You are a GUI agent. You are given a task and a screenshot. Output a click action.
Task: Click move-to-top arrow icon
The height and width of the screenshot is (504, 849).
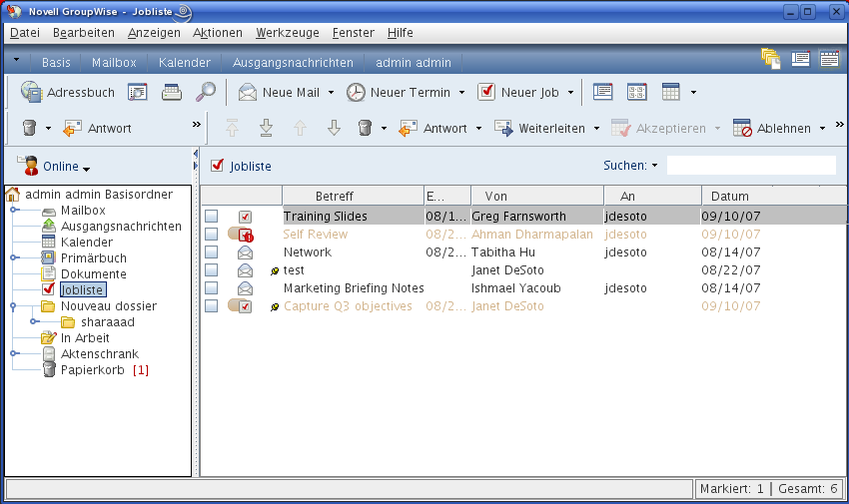[233, 128]
